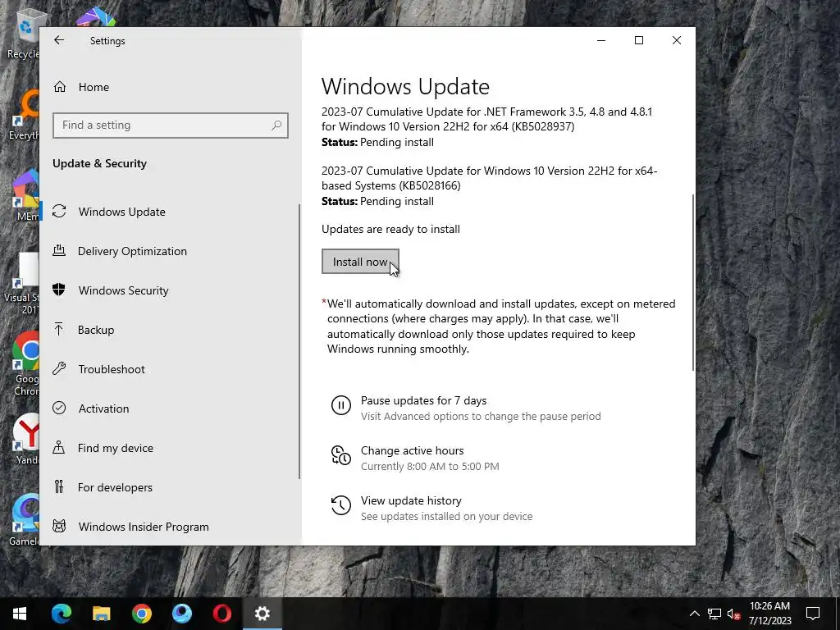The image size is (840, 630).
Task: Click the Settings gear taskbar icon
Action: pos(262,614)
